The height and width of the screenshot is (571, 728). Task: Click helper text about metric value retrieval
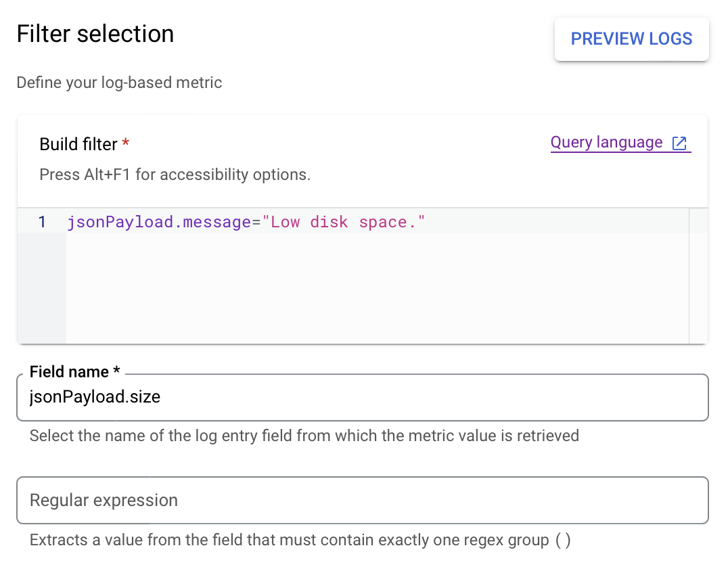[304, 436]
